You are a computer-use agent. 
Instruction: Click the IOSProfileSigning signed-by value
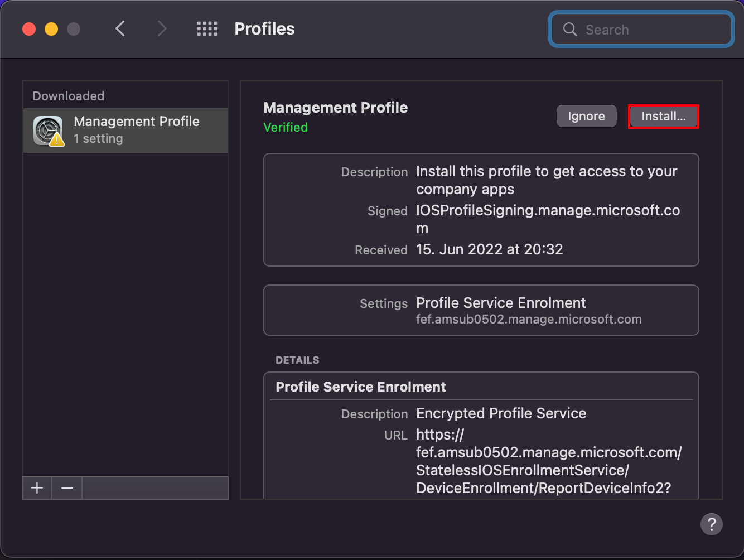(x=548, y=211)
